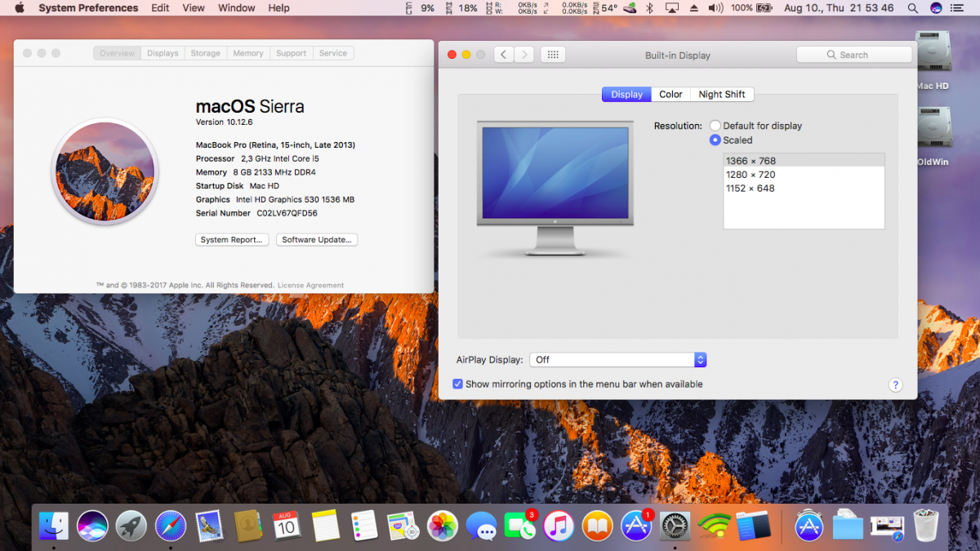Open Displays tab in About This Mac
The width and height of the screenshot is (980, 551).
163,53
